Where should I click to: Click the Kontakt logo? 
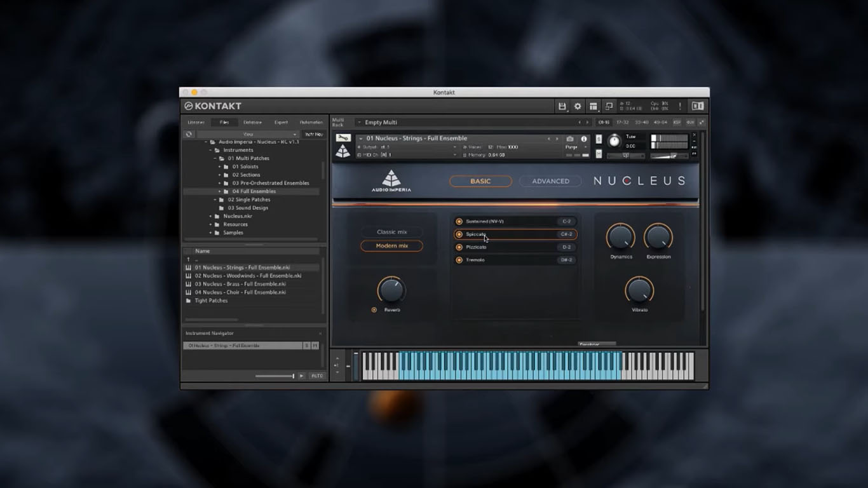(213, 106)
